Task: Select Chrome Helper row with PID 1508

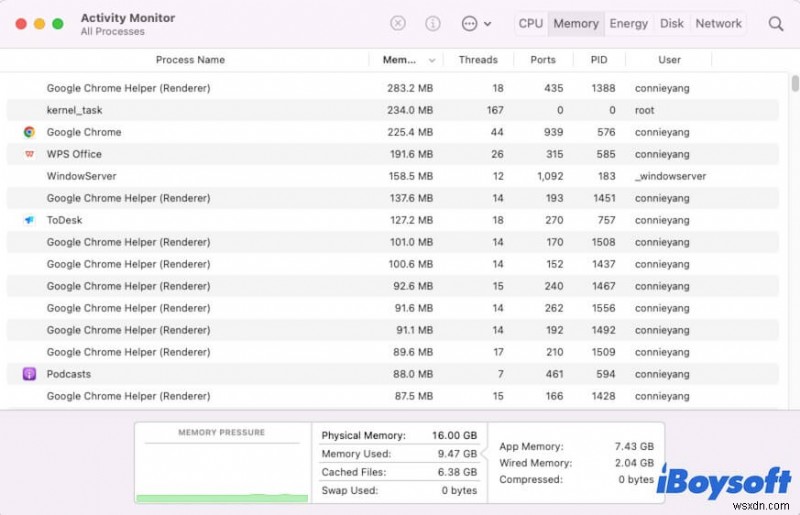Action: (392, 242)
